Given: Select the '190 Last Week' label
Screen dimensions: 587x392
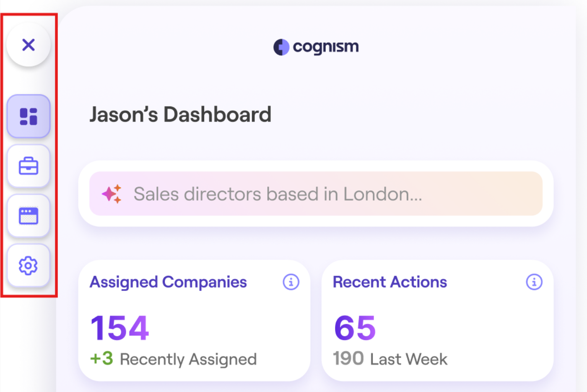Looking at the screenshot, I should [390, 359].
